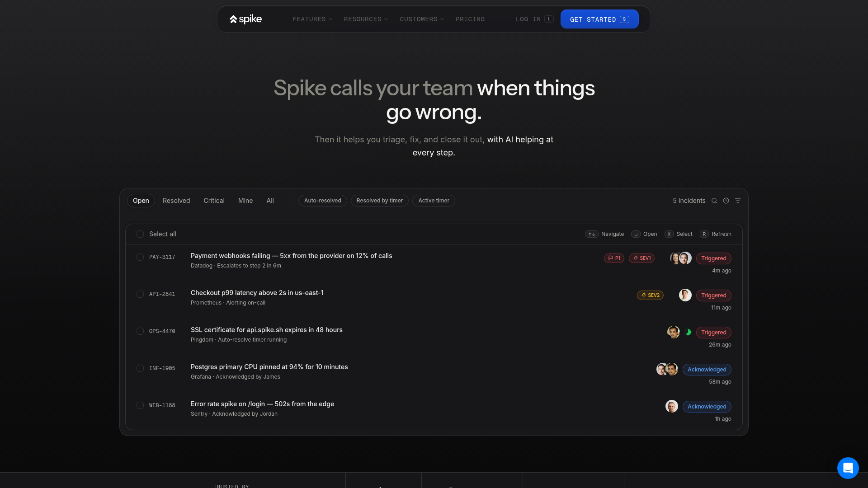The height and width of the screenshot is (488, 868).
Task: Click the Spike logo in navbar
Action: [x=245, y=19]
